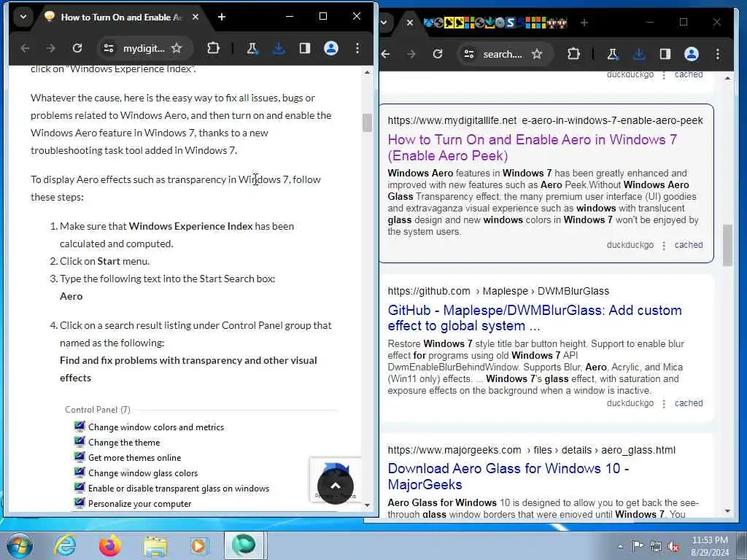Launch Internet Explorer from taskbar
Viewport: 747px width, 560px height.
pyautogui.click(x=65, y=545)
